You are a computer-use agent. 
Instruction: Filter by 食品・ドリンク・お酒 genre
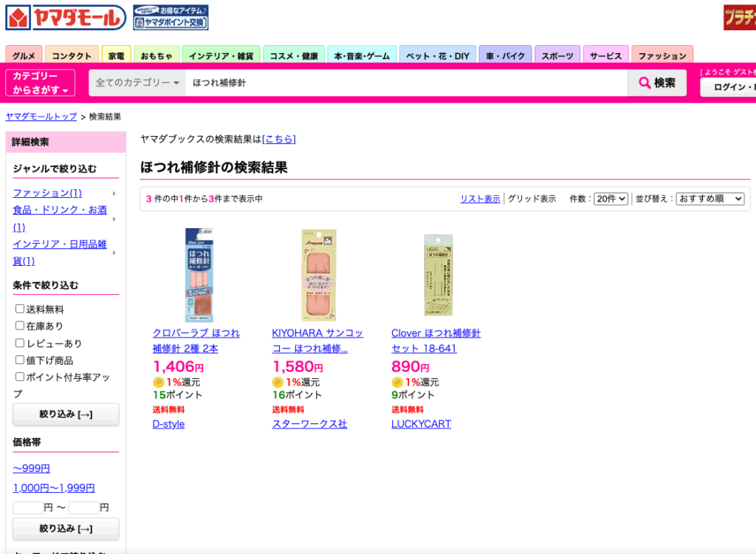click(x=60, y=219)
